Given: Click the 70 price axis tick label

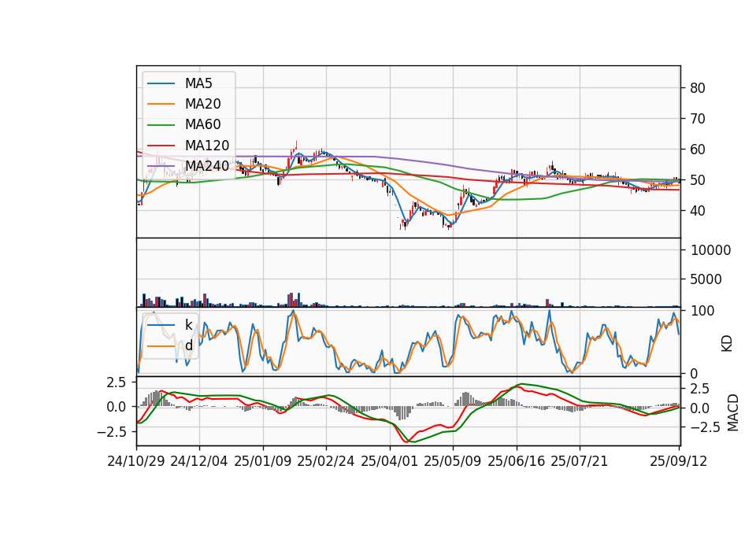Looking at the screenshot, I should point(698,119).
